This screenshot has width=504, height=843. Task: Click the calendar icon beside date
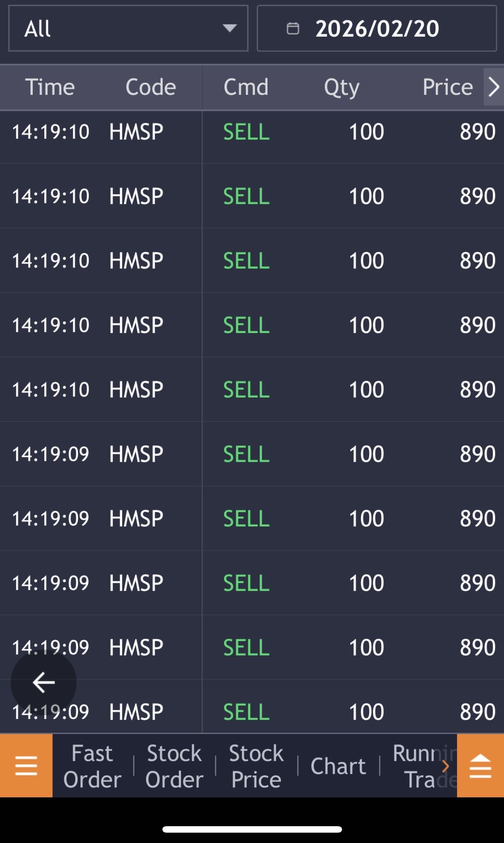pos(293,28)
